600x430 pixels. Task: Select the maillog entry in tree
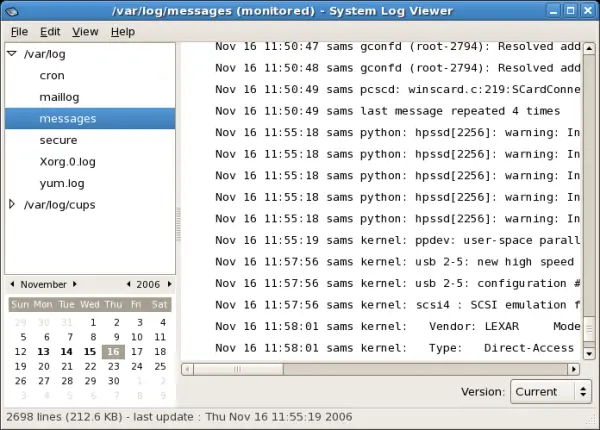59,97
